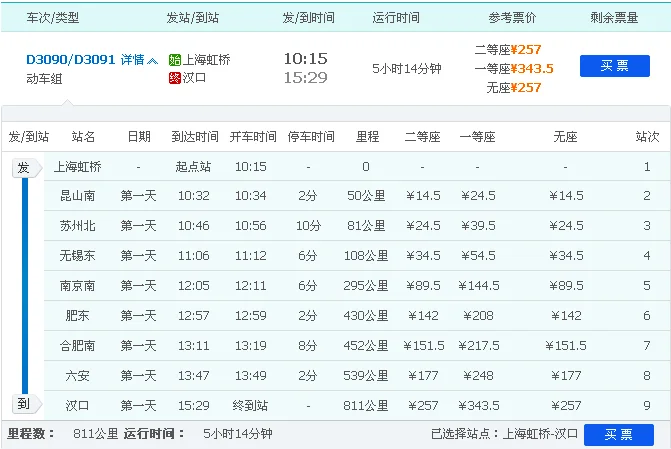Select the 肥东 station name
The image size is (671, 449).
77,315
